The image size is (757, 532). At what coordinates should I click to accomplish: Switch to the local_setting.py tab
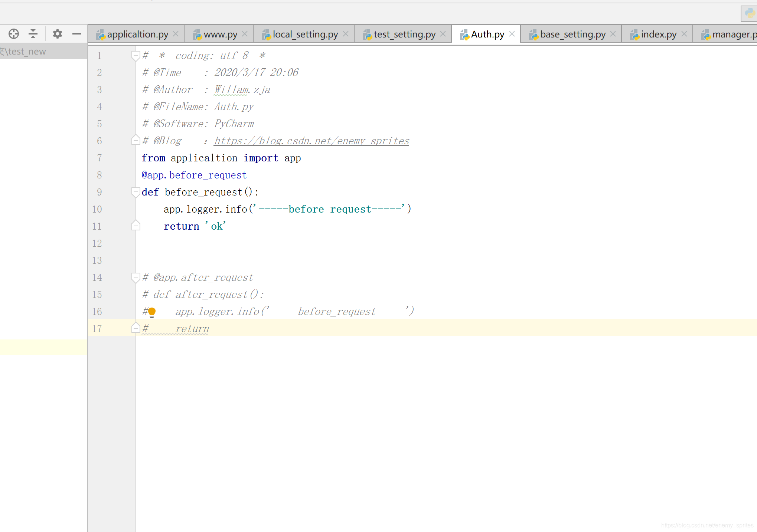(x=304, y=35)
